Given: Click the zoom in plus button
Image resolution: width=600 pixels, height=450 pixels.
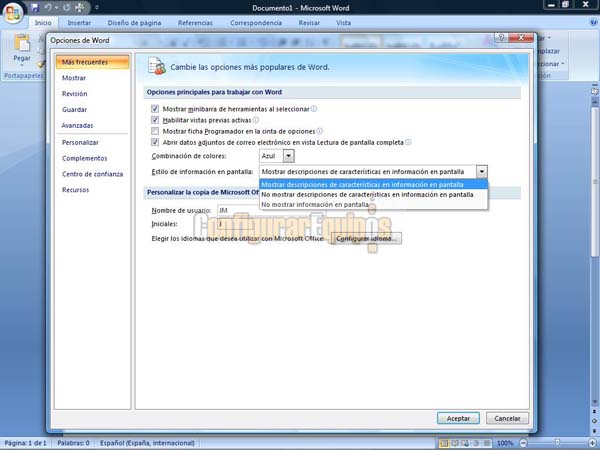Looking at the screenshot, I should coord(592,443).
